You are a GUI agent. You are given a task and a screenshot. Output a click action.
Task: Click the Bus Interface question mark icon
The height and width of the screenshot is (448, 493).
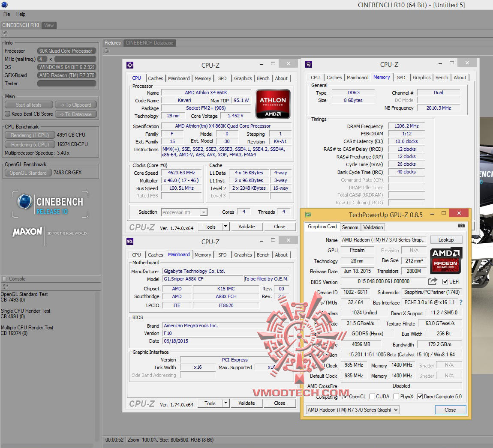click(461, 302)
